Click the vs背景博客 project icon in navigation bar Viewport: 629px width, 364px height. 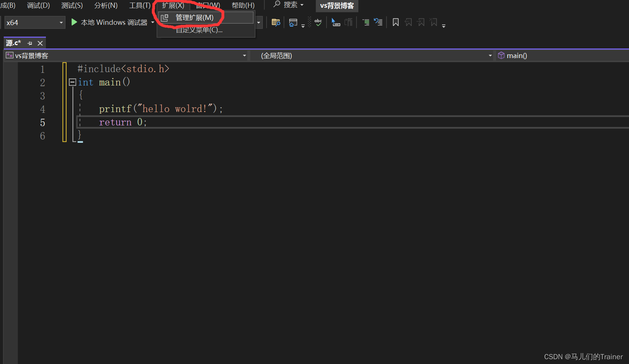pyautogui.click(x=10, y=55)
